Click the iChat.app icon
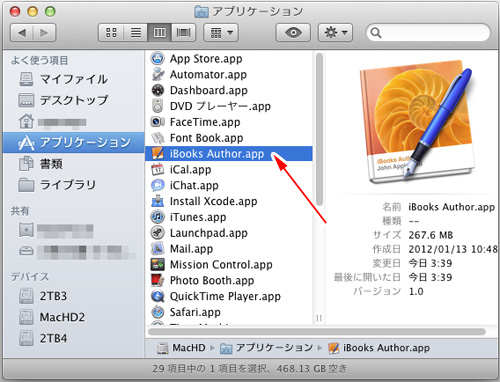Image resolution: width=500 pixels, height=382 pixels. pyautogui.click(x=157, y=185)
